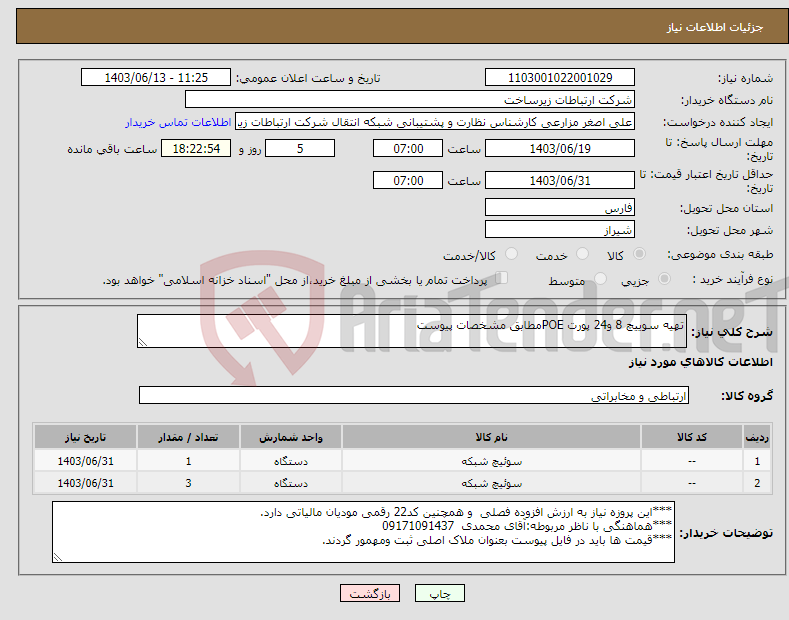Click the row number 1 cell
Image resolution: width=789 pixels, height=620 pixels.
click(x=757, y=461)
